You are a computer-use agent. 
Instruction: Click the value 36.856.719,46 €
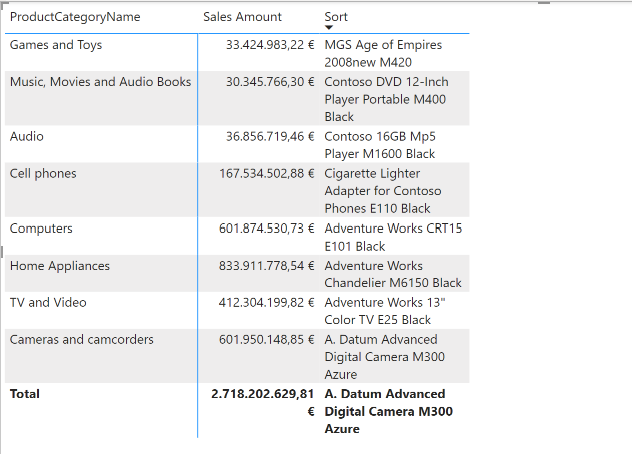tap(270, 136)
